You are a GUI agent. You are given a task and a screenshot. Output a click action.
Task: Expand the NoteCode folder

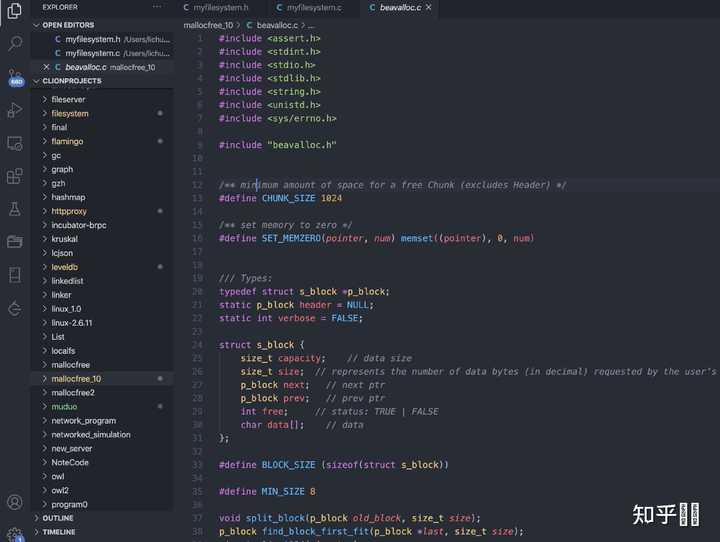coord(102,463)
